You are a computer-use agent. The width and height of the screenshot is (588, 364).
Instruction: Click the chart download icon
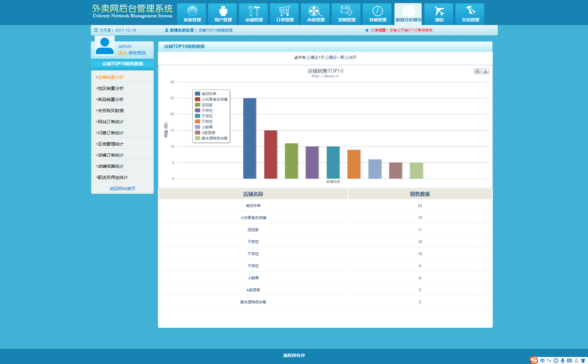[x=486, y=71]
